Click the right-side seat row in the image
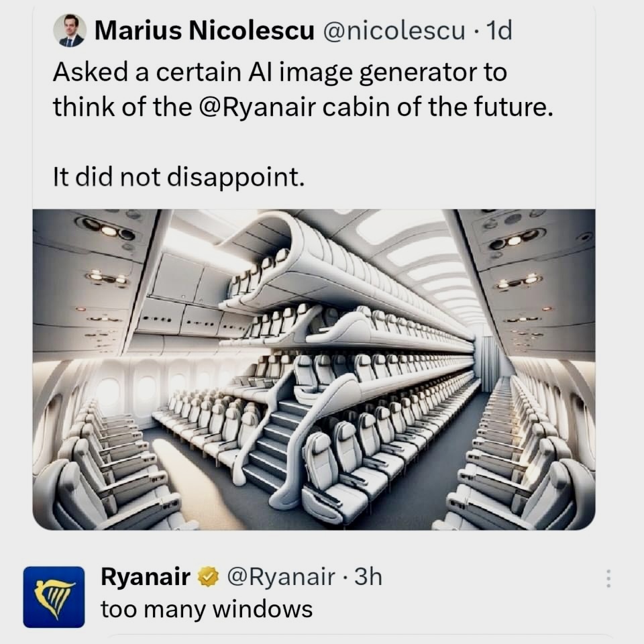The image size is (644, 644). coord(523,456)
